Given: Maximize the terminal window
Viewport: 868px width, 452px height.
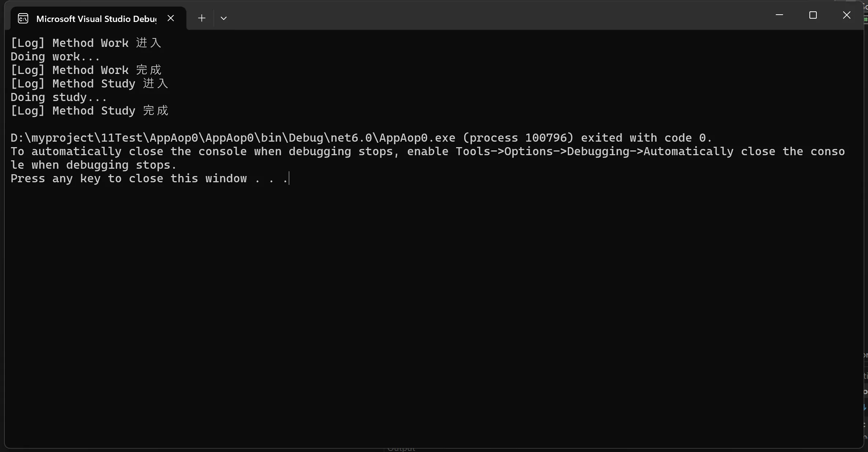Looking at the screenshot, I should coord(813,15).
